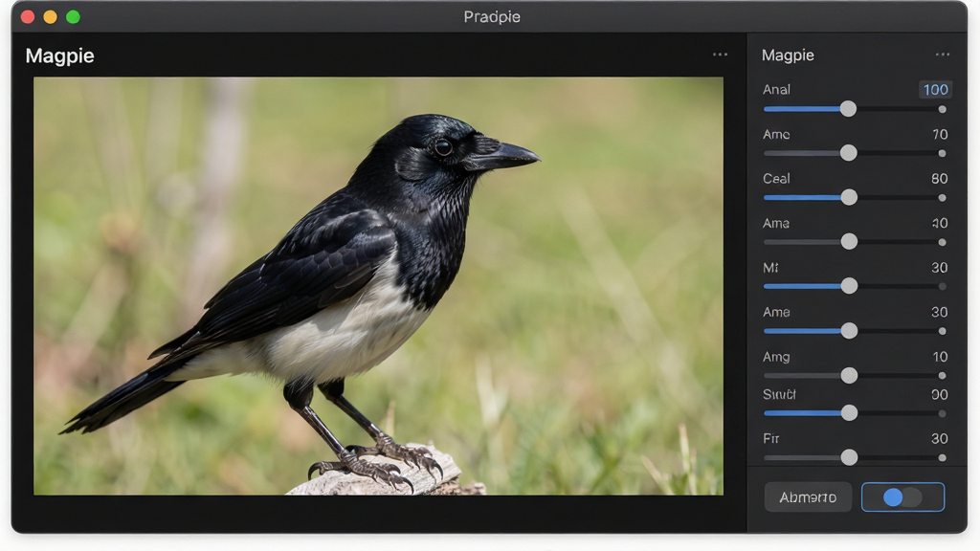The image size is (980, 551).
Task: Click the Ceal value 80
Action: [940, 179]
